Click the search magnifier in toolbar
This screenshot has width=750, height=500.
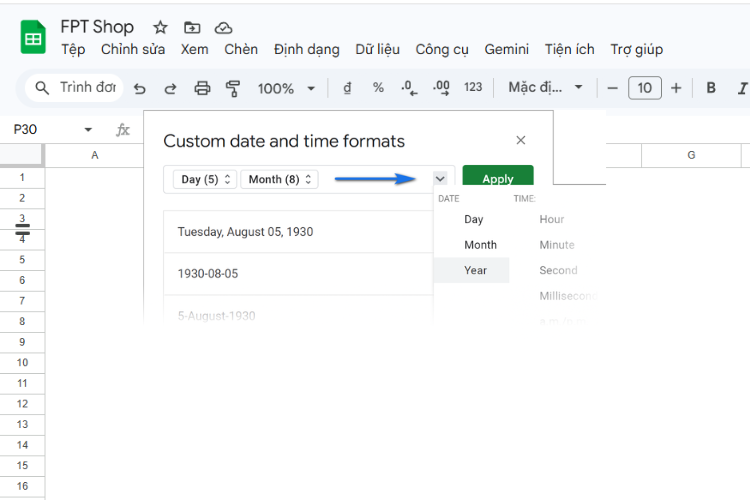pyautogui.click(x=42, y=88)
